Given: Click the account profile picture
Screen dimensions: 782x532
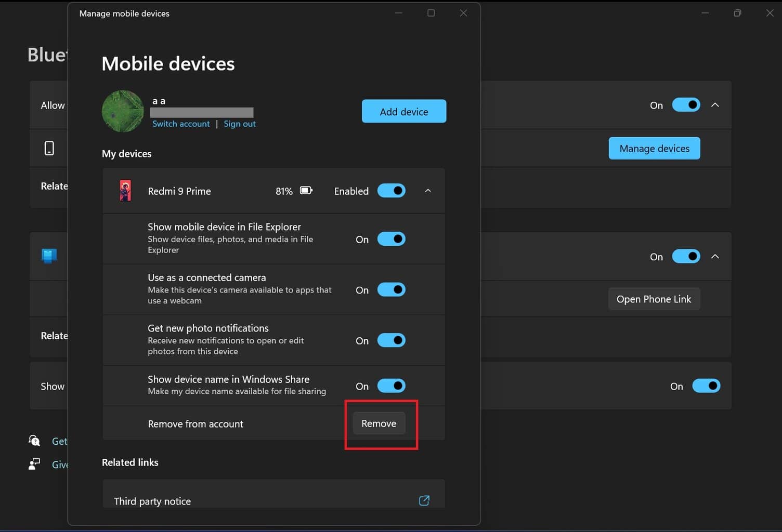Looking at the screenshot, I should pos(123,111).
